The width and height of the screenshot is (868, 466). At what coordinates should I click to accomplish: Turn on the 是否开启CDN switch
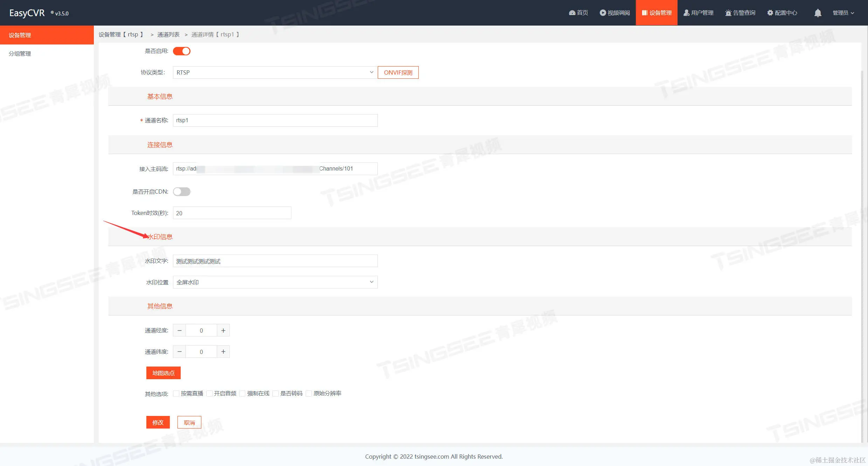tap(182, 192)
